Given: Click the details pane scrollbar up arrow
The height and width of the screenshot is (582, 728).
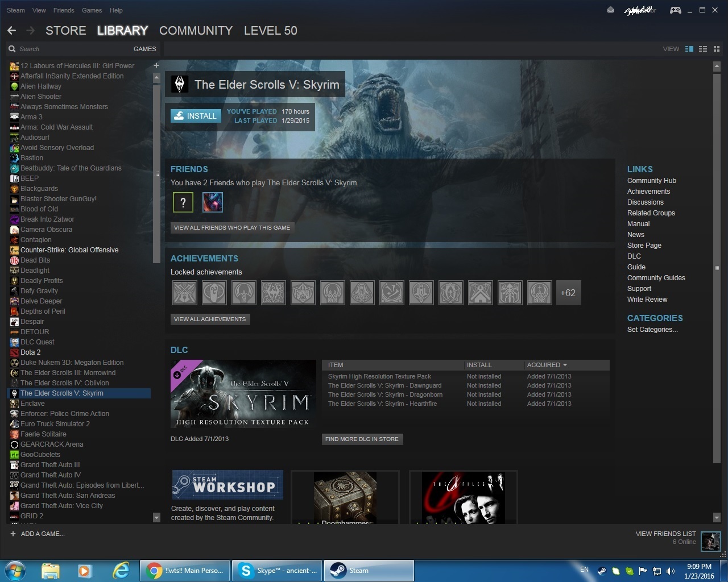Looking at the screenshot, I should 717,66.
